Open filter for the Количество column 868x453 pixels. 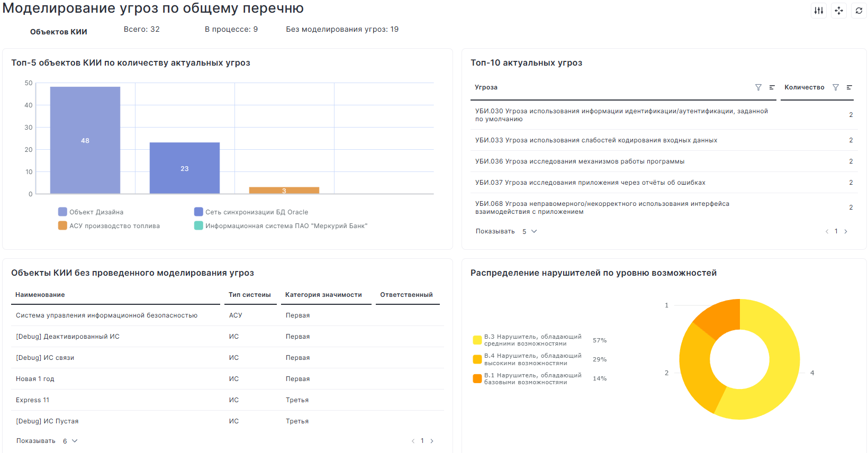coord(835,87)
